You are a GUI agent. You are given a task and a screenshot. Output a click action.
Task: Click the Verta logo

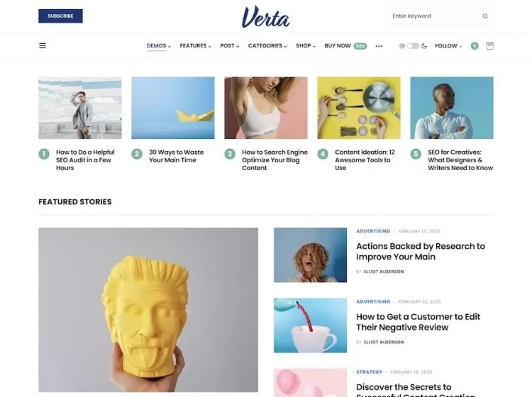coord(266,17)
